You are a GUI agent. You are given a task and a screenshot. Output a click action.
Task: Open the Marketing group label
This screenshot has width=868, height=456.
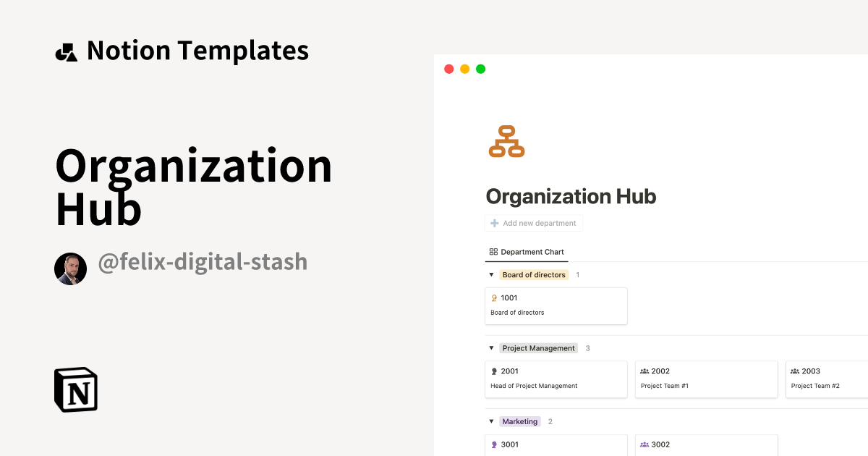point(519,421)
